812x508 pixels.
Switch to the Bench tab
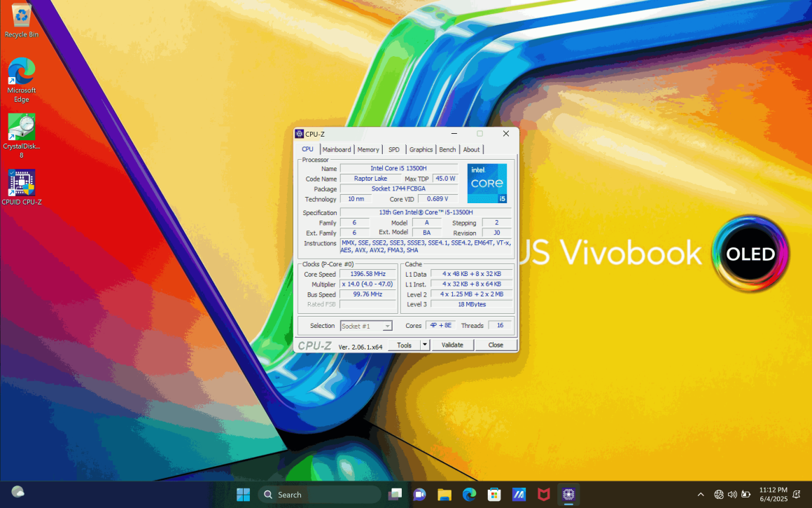[447, 149]
